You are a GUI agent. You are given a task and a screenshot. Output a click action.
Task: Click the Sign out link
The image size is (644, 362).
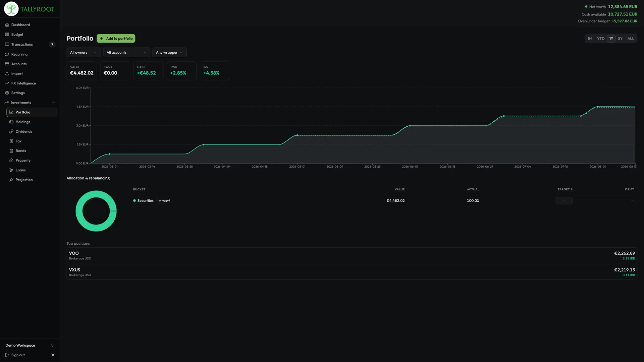(15, 355)
